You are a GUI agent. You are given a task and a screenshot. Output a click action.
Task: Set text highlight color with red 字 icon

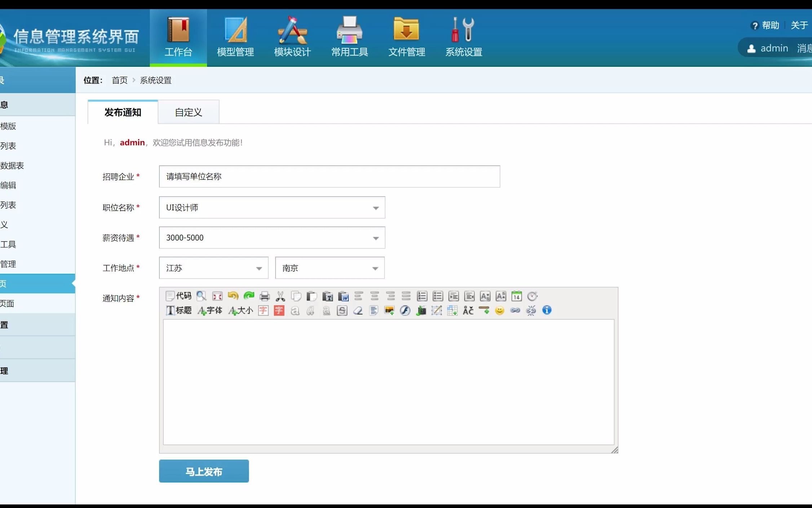click(x=279, y=310)
